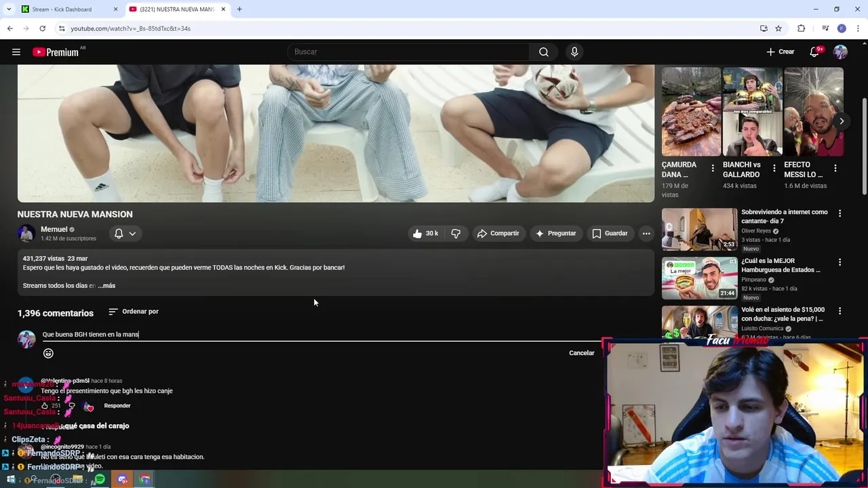Like Valentina's comment with 251 likes
868x488 pixels.
[x=45, y=405]
